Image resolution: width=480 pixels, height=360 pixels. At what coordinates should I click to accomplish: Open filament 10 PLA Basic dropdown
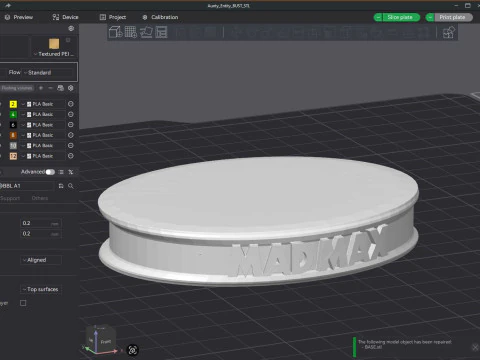coord(43,145)
